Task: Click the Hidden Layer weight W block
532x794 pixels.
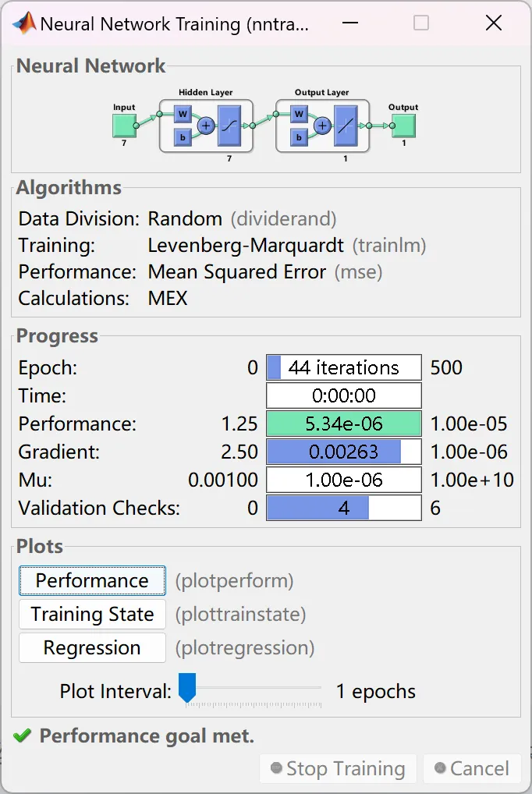Action: (x=183, y=115)
